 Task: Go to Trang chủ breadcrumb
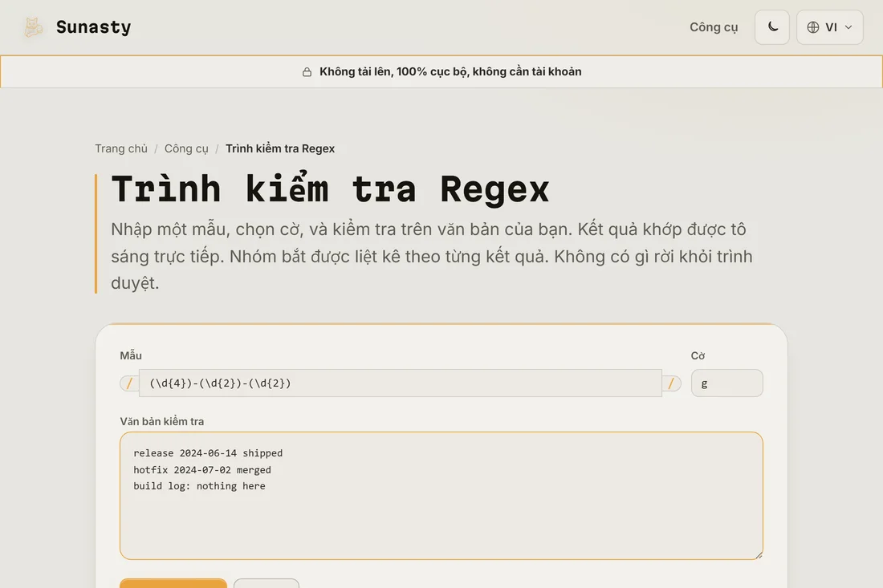[121, 148]
